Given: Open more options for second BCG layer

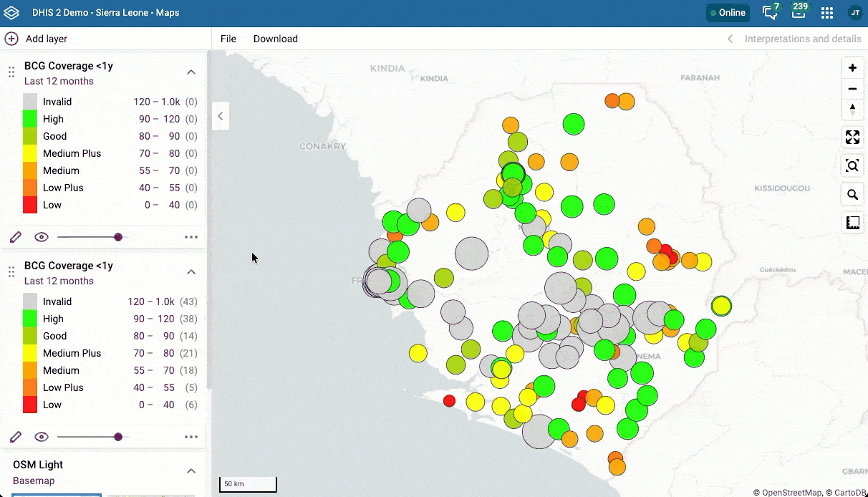Looking at the screenshot, I should click(191, 437).
